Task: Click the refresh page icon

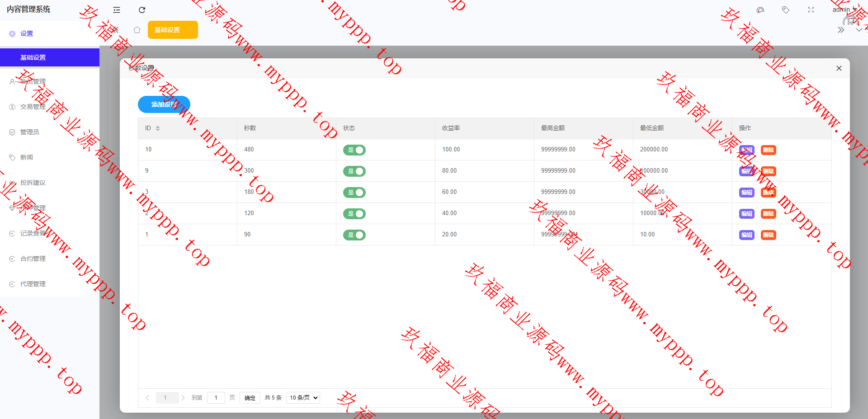Action: (142, 10)
